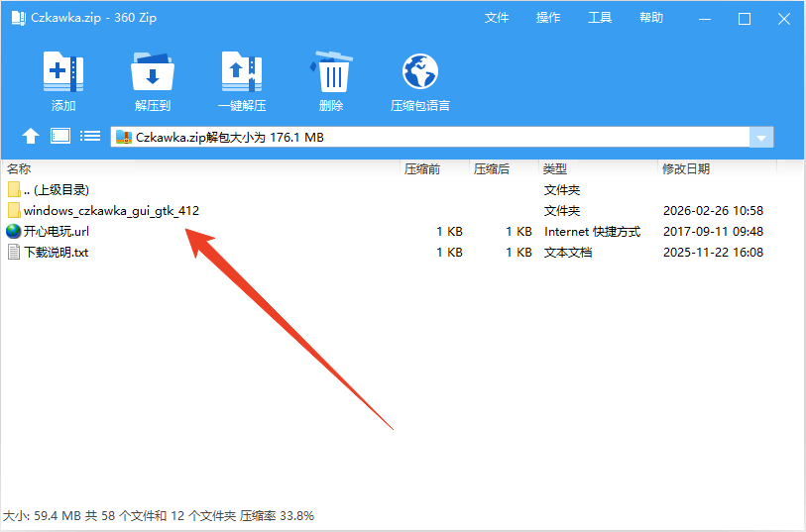Click the 删除 (Delete) trash icon
The width and height of the screenshot is (806, 532).
pyautogui.click(x=331, y=72)
